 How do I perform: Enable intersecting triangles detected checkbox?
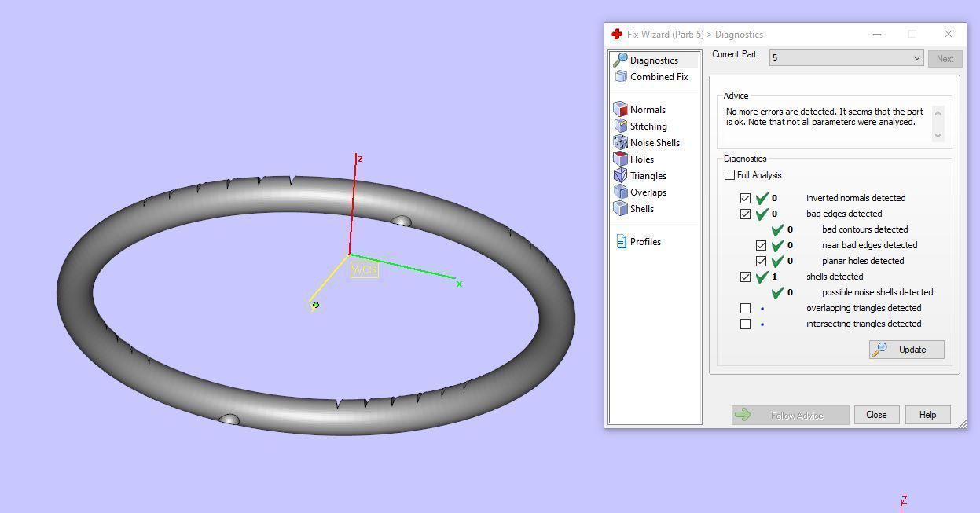(745, 324)
